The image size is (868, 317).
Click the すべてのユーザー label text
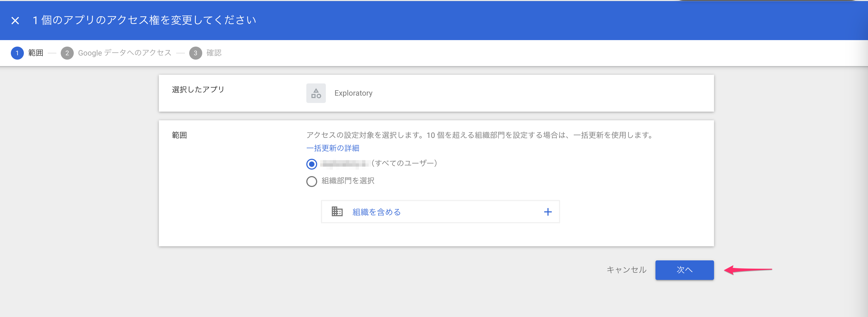404,163
